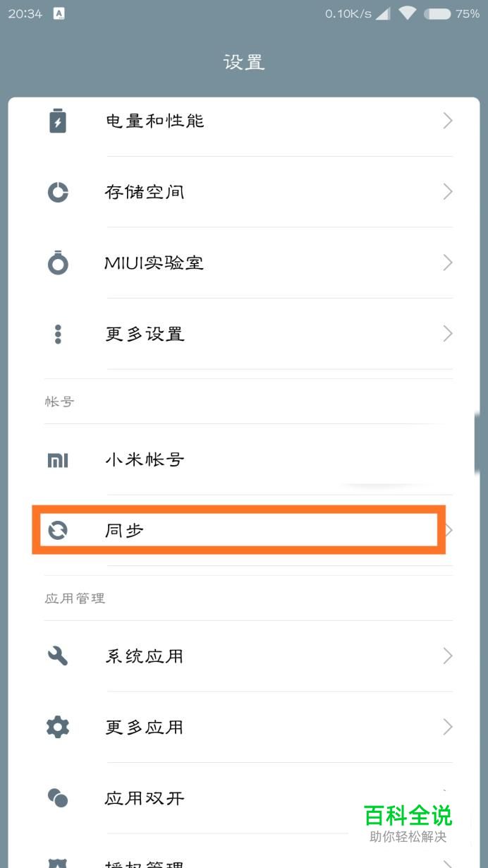Open the 应用双开 entry

[x=144, y=798]
